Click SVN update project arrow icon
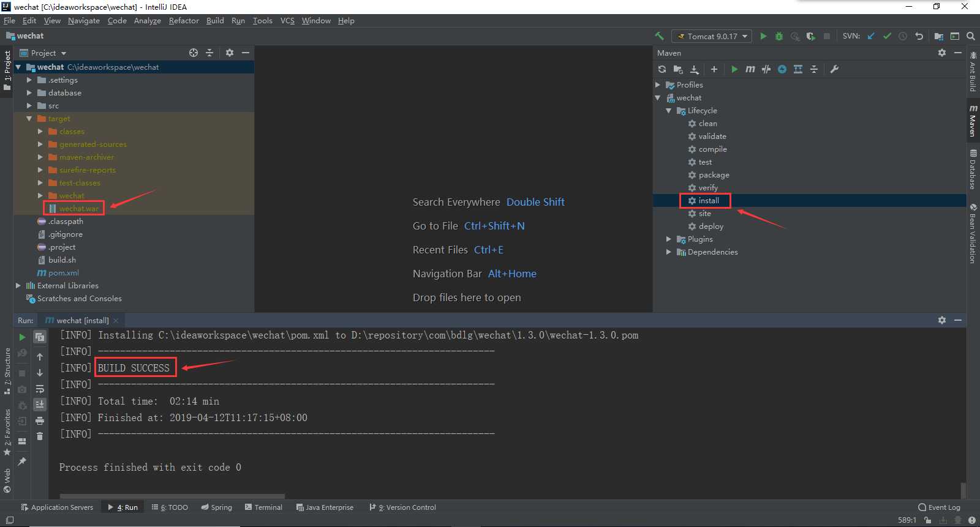This screenshot has width=980, height=527. pos(871,36)
